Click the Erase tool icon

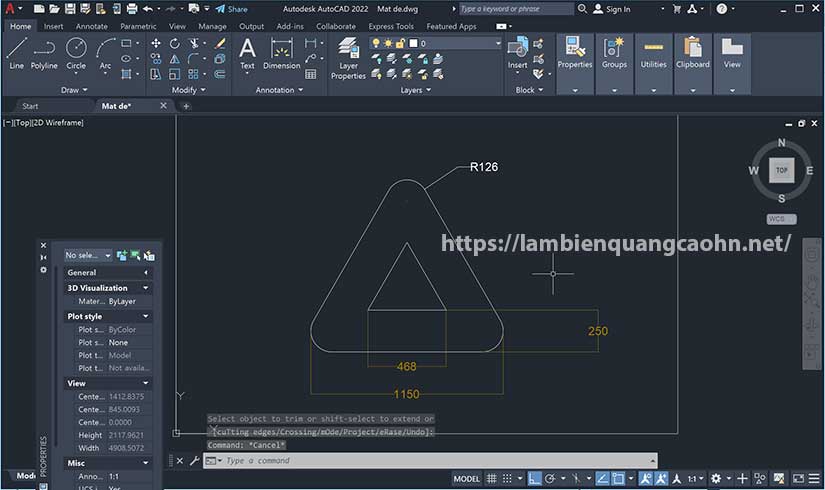pyautogui.click(x=220, y=43)
